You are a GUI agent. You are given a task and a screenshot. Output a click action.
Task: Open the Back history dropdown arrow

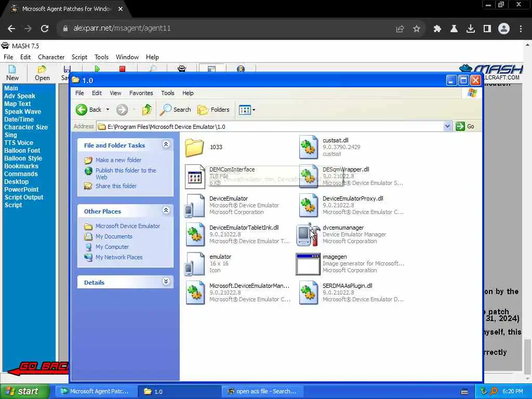point(108,110)
